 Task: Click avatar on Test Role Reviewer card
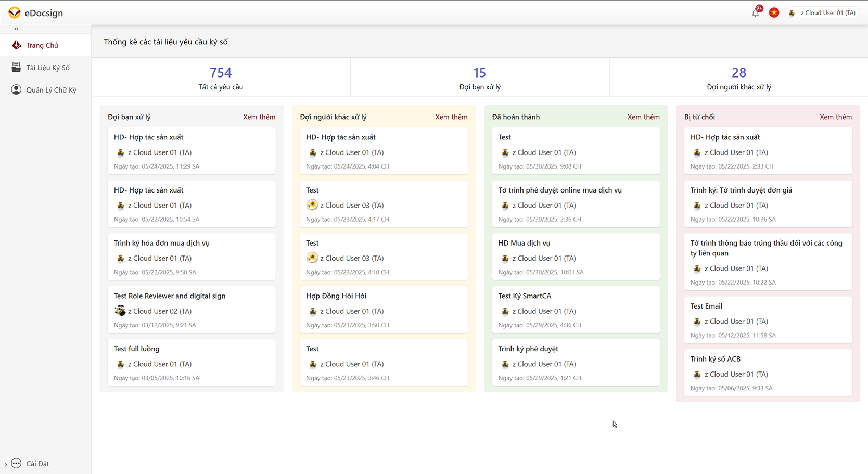coord(120,311)
